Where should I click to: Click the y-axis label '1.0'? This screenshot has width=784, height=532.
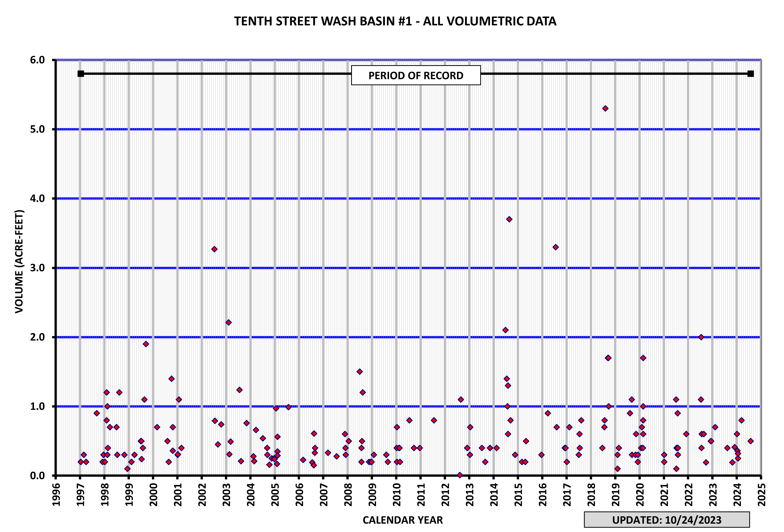click(x=38, y=406)
